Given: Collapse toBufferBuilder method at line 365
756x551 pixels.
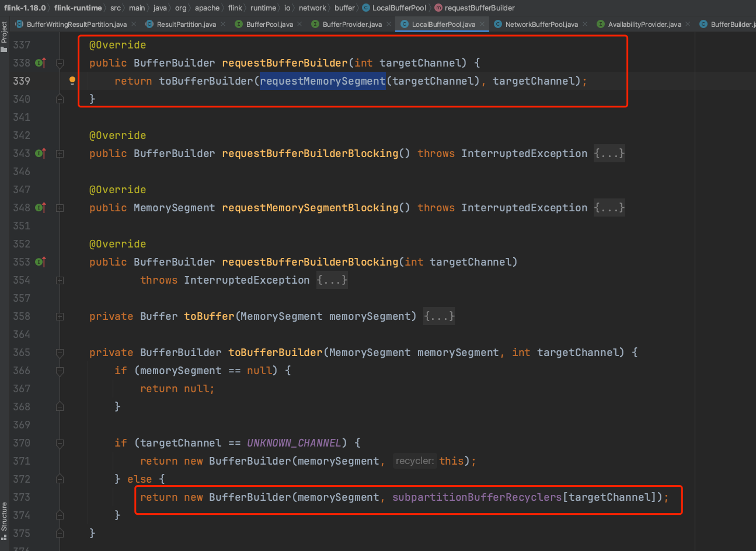Looking at the screenshot, I should click(x=60, y=353).
